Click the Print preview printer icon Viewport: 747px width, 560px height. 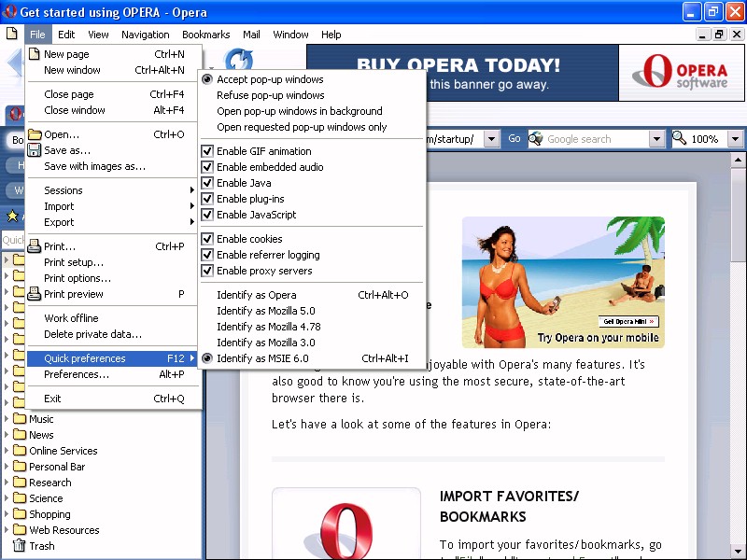[x=35, y=294]
